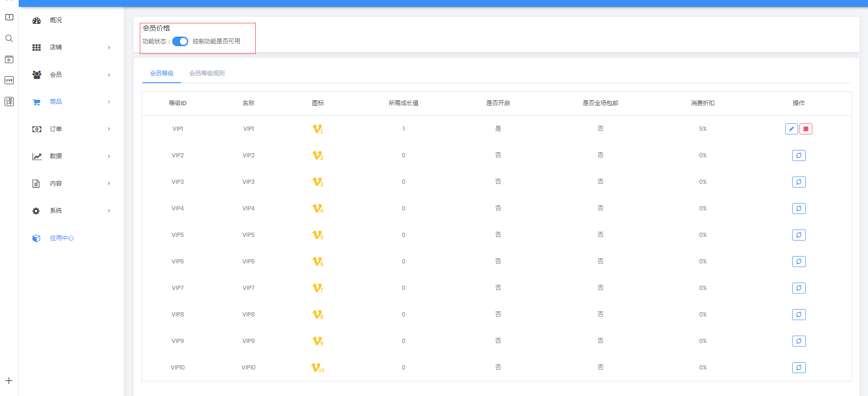
Task: Go to 概况 overview page
Action: 55,21
